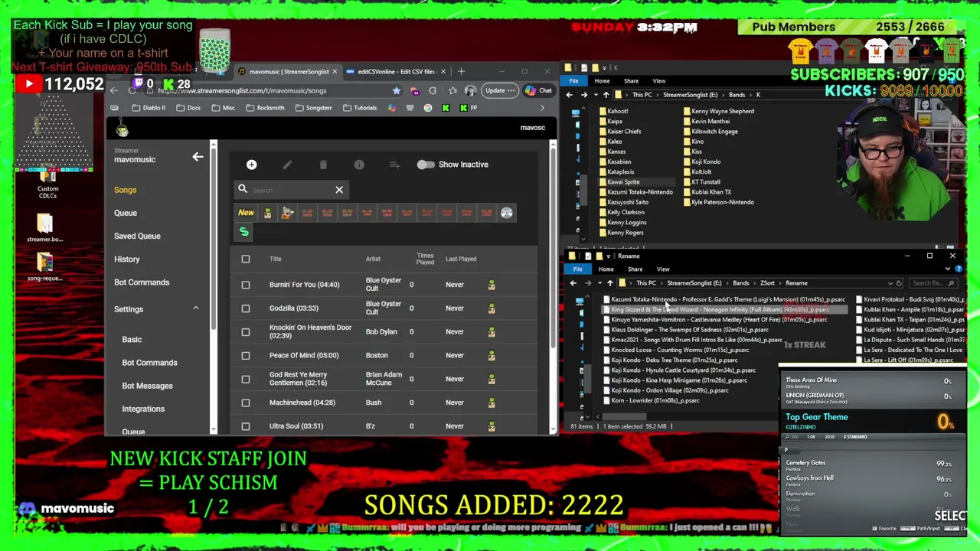Check the Machinehead row checkbox
Screen dimensions: 980x551
(x=246, y=403)
